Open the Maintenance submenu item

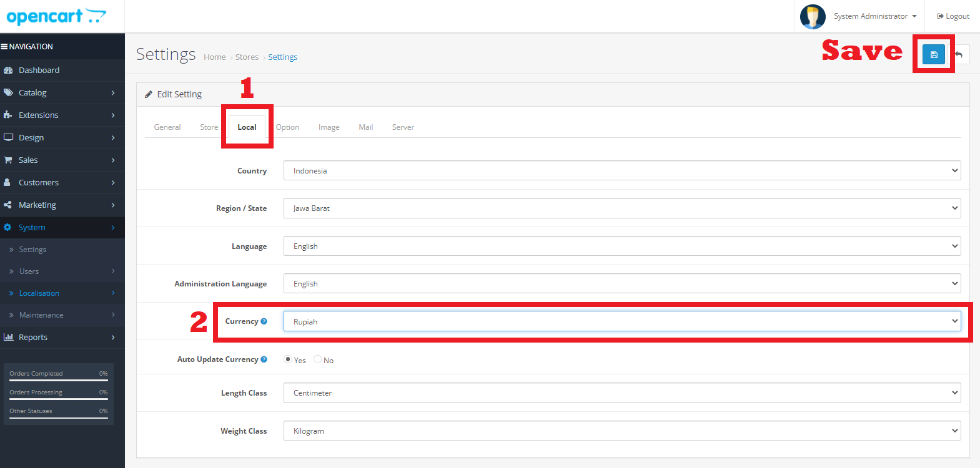pyautogui.click(x=41, y=315)
